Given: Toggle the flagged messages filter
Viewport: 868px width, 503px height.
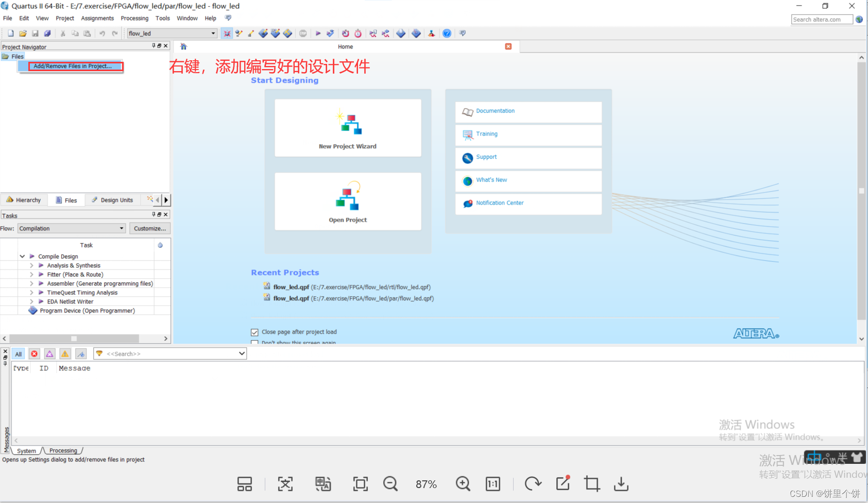Looking at the screenshot, I should coord(81,354).
